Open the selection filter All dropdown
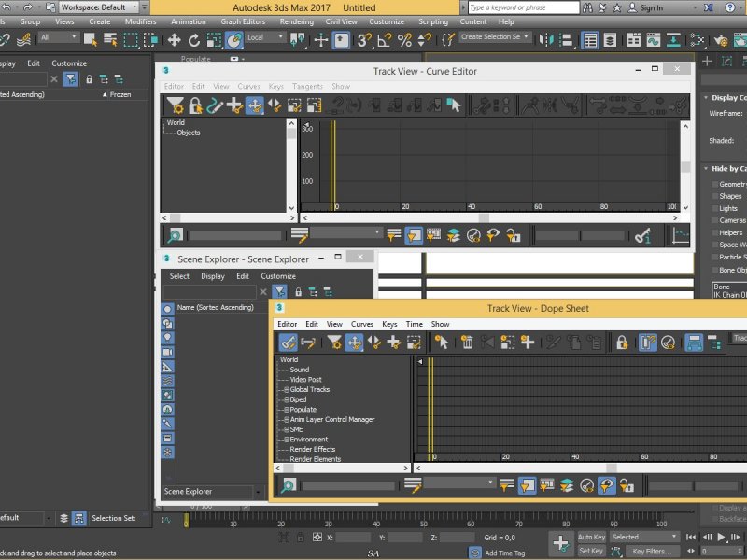This screenshot has width=747, height=560. pyautogui.click(x=59, y=37)
